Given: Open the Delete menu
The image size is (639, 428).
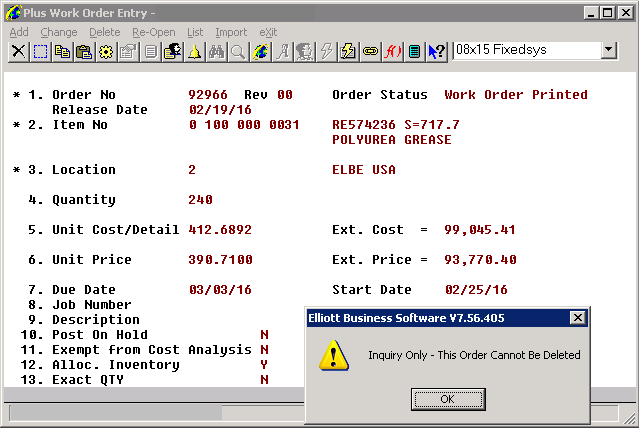Looking at the screenshot, I should 105,32.
